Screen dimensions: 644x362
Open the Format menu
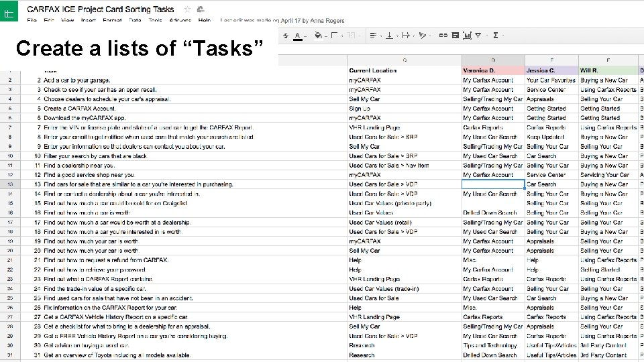[112, 20]
